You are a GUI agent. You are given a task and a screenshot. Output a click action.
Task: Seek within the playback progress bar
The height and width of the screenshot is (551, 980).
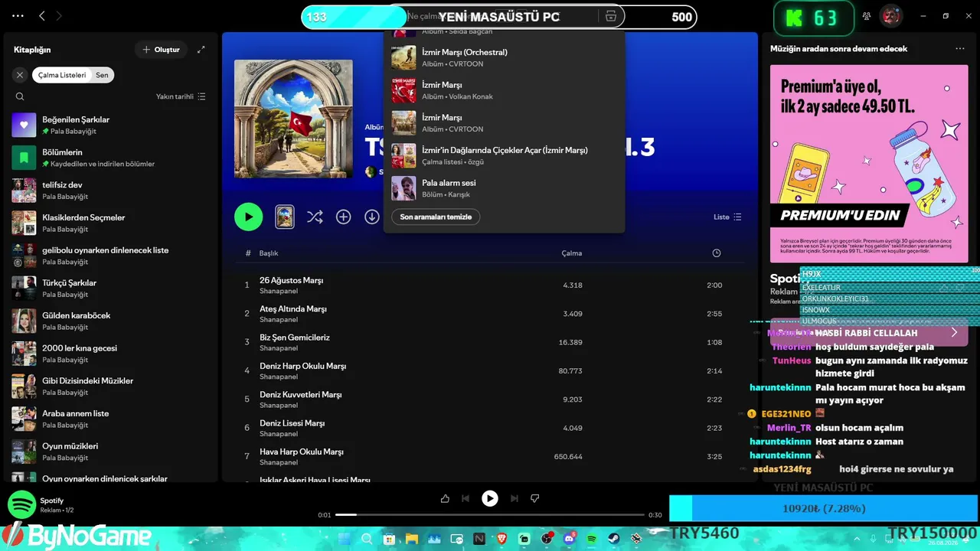[x=490, y=515]
